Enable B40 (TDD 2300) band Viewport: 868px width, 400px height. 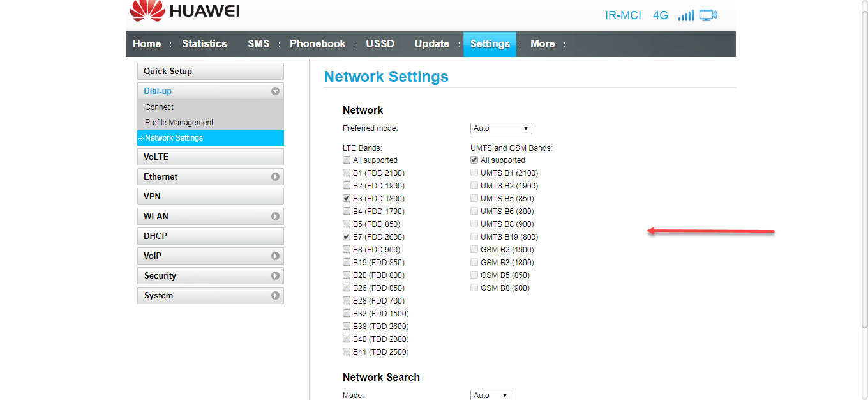[347, 339]
